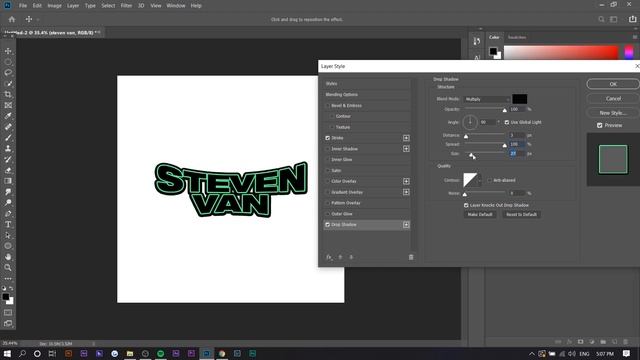The height and width of the screenshot is (360, 640).
Task: Click the Distance value input field
Action: coord(517,135)
